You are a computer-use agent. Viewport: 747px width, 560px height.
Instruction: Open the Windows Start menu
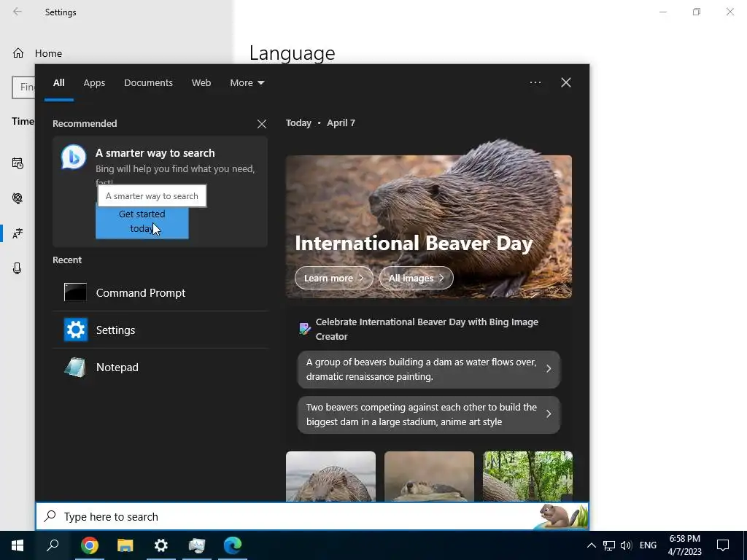pos(18,545)
